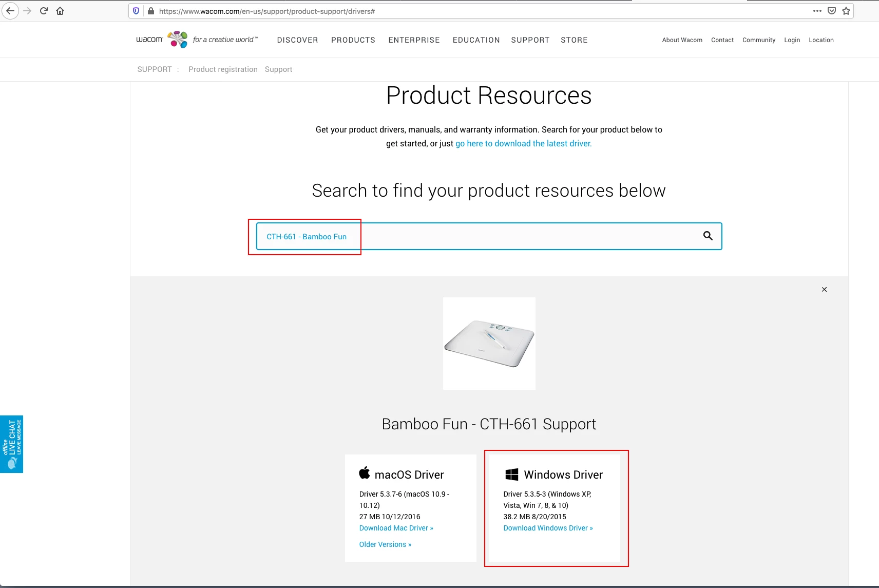Open the browser home page

[60, 11]
